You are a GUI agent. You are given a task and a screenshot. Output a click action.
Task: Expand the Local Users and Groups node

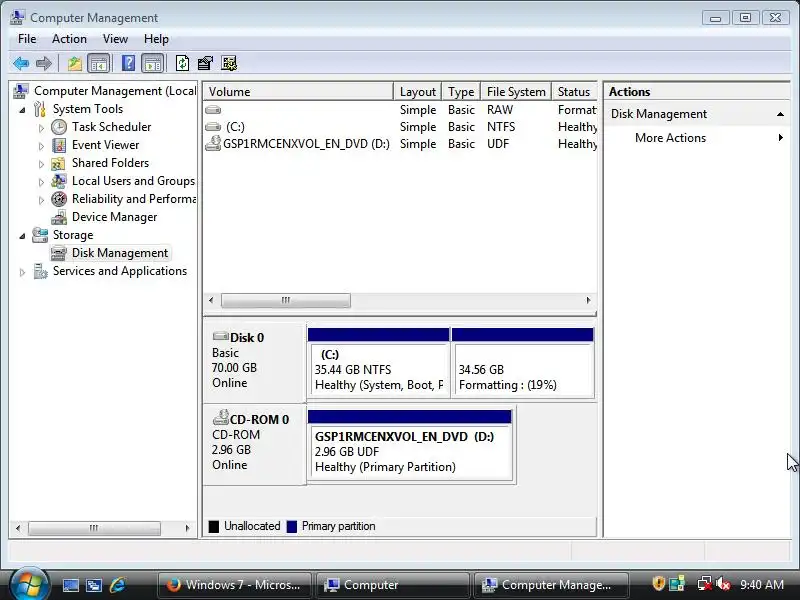pos(41,182)
